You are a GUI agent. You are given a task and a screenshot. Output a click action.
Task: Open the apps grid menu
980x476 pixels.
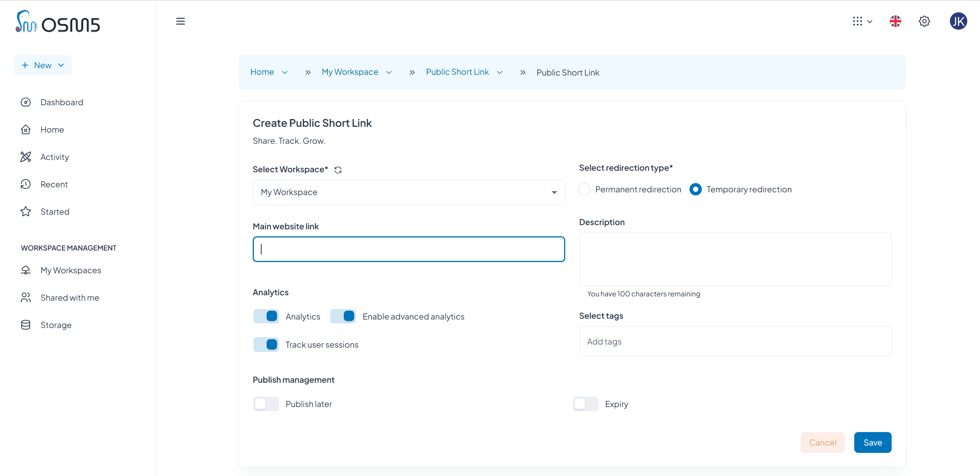tap(857, 21)
